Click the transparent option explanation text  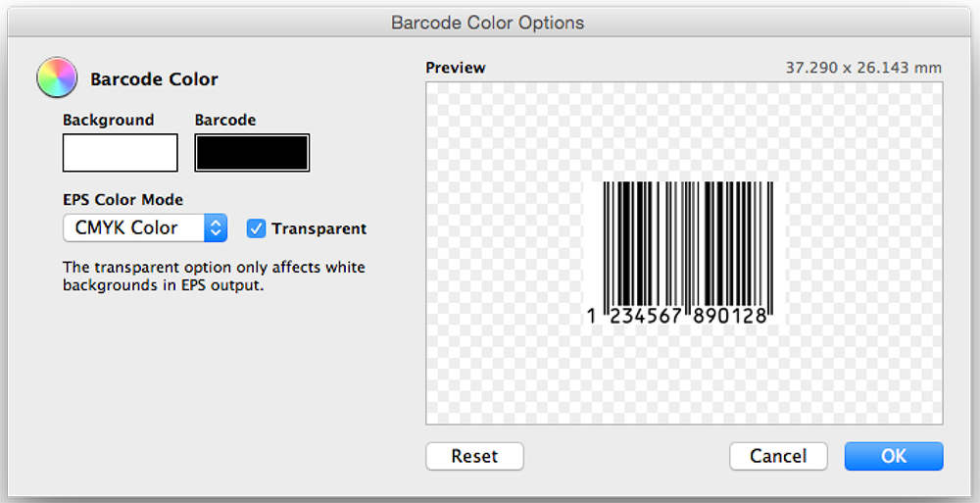pos(213,276)
